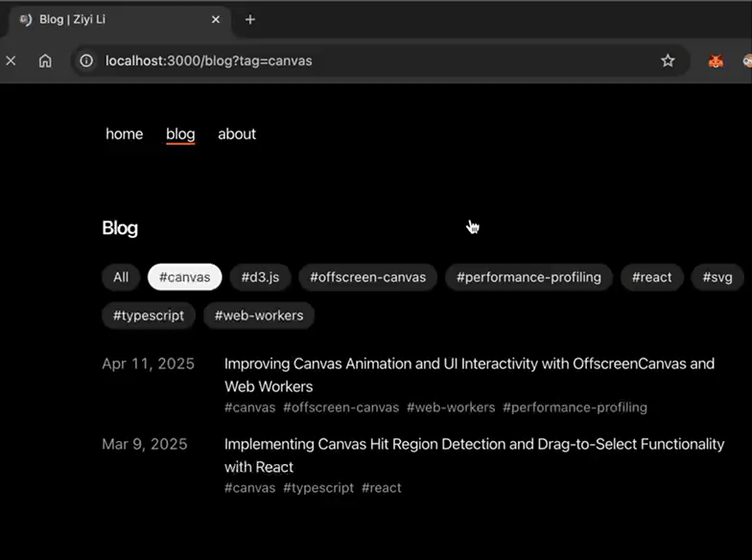Filter posts by #performance-profiling pill
Viewport: 752px width, 560px height.
pos(529,277)
